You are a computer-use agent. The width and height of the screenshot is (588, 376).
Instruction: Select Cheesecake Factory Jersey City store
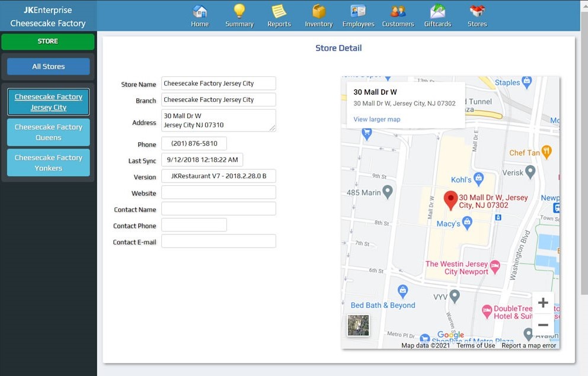[49, 102]
